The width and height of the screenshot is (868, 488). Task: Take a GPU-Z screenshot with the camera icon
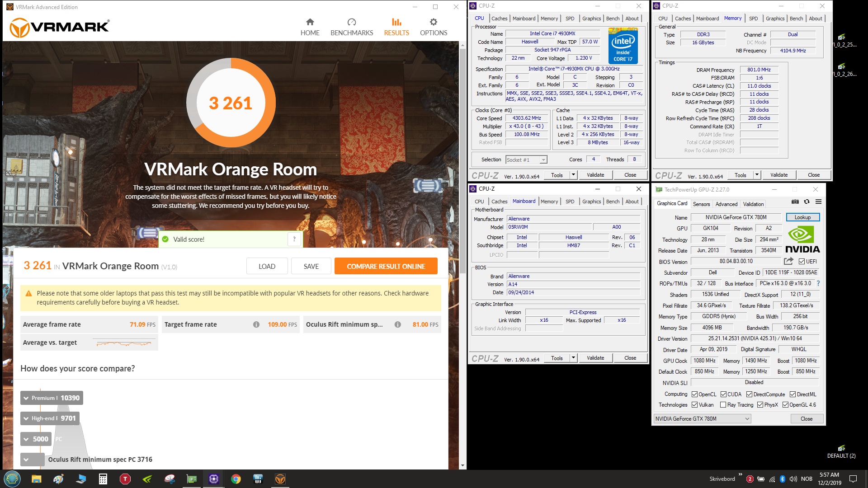pyautogui.click(x=795, y=202)
